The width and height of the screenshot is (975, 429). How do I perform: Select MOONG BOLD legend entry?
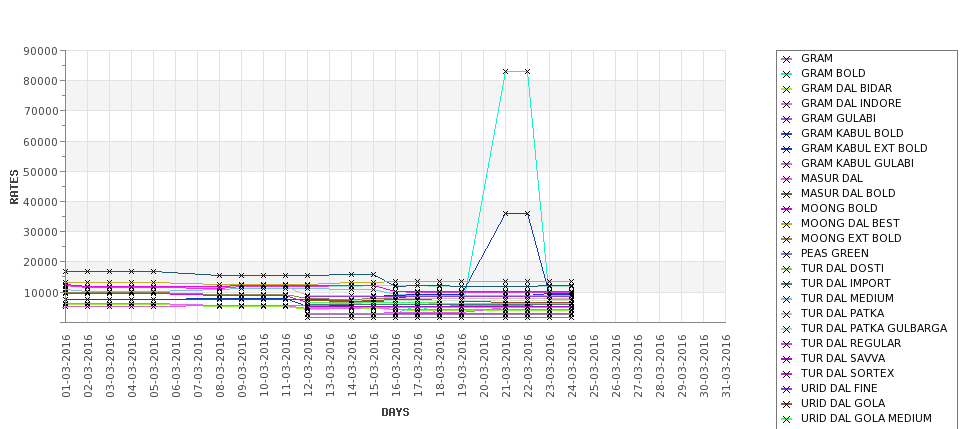click(x=839, y=208)
